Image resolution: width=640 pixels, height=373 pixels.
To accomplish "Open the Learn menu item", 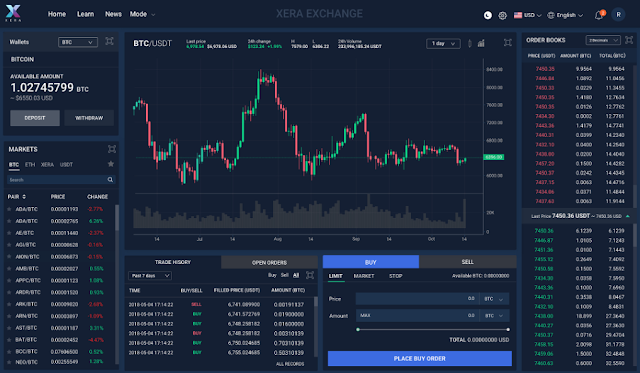I will (85, 14).
